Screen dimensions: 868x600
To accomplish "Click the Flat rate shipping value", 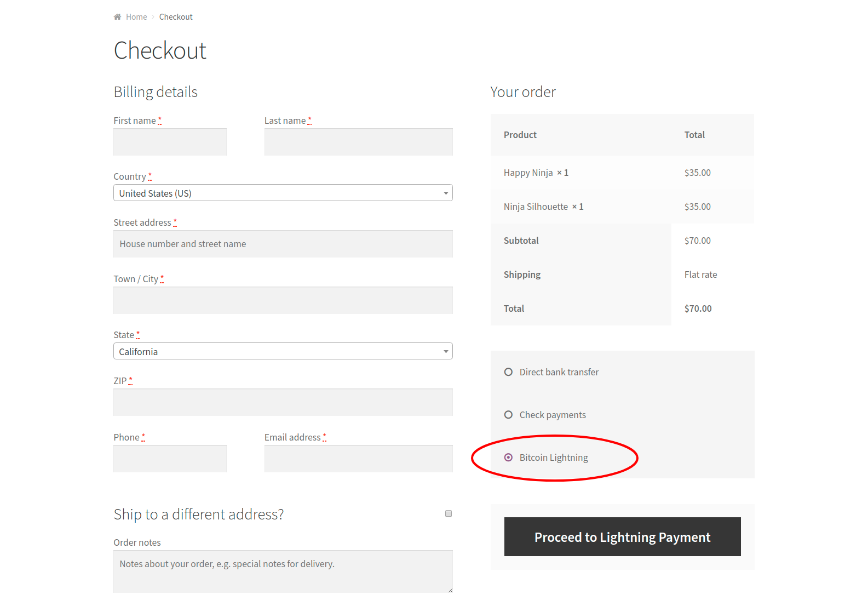I will click(x=700, y=275).
